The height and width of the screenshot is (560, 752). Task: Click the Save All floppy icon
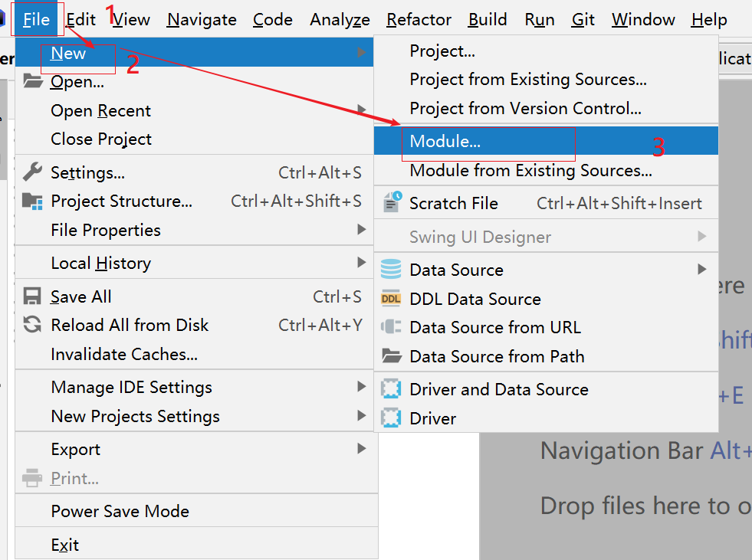tap(32, 296)
